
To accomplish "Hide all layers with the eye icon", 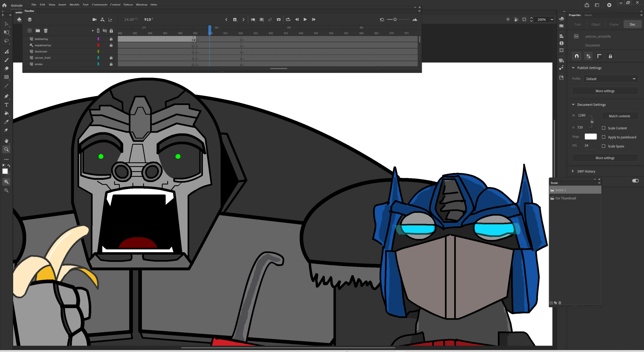I will [x=105, y=31].
